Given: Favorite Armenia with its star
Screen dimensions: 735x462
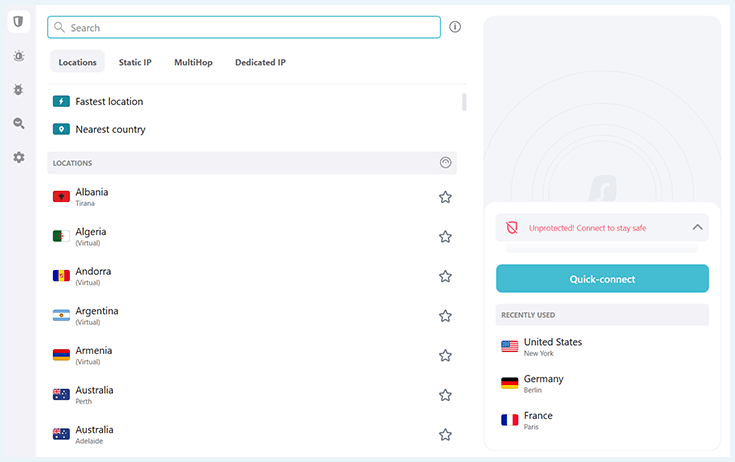Looking at the screenshot, I should [x=445, y=356].
